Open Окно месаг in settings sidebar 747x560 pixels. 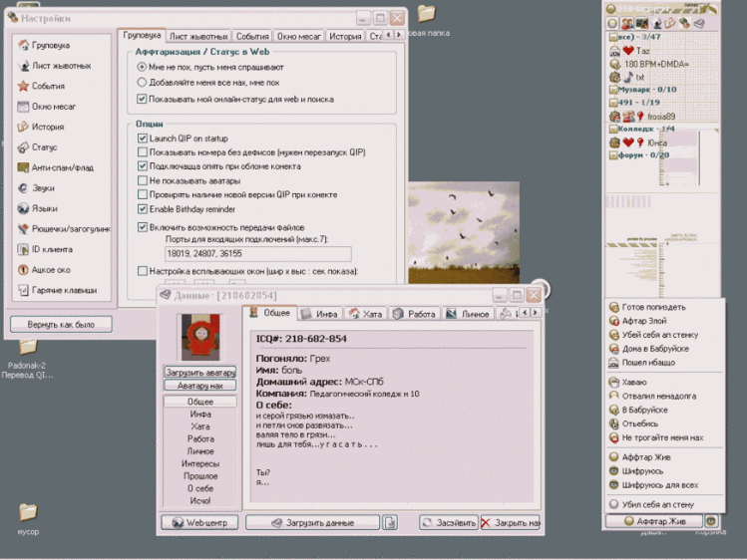coord(47,107)
